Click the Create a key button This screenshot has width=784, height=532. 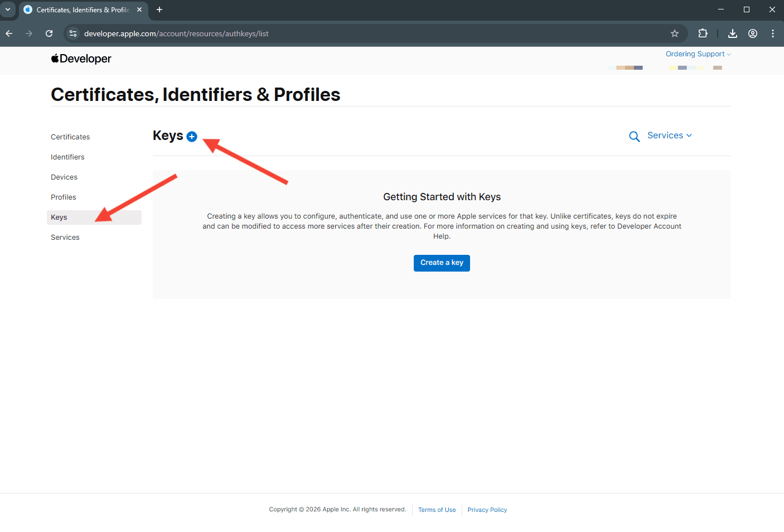pos(442,263)
